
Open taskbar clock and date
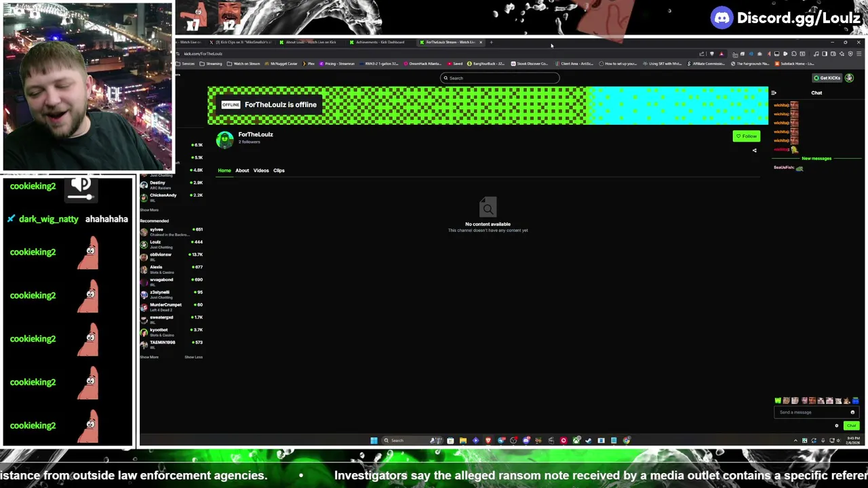(852, 441)
